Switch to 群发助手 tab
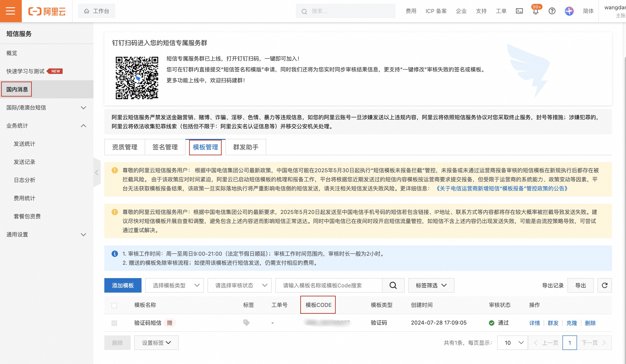 coord(246,147)
